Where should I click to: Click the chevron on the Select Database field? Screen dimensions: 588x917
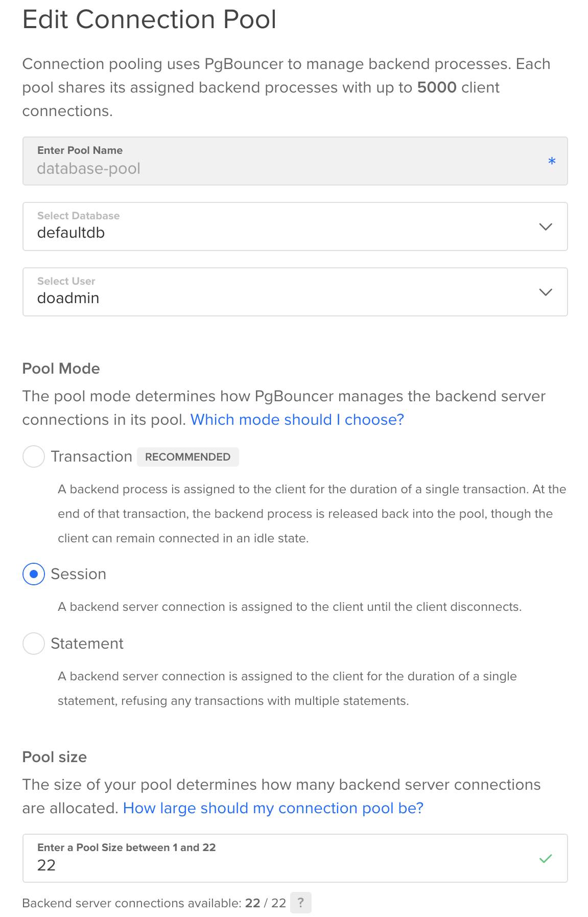pyautogui.click(x=546, y=226)
